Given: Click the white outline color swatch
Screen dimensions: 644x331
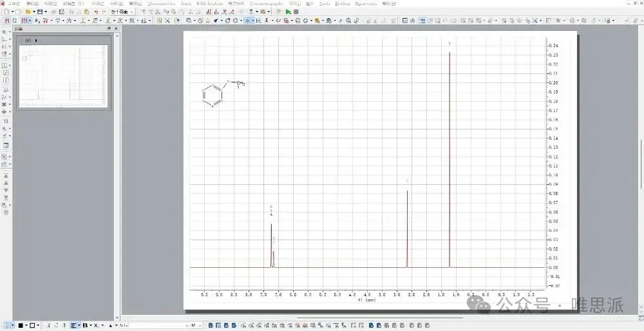Looking at the screenshot, I should coord(32,326).
